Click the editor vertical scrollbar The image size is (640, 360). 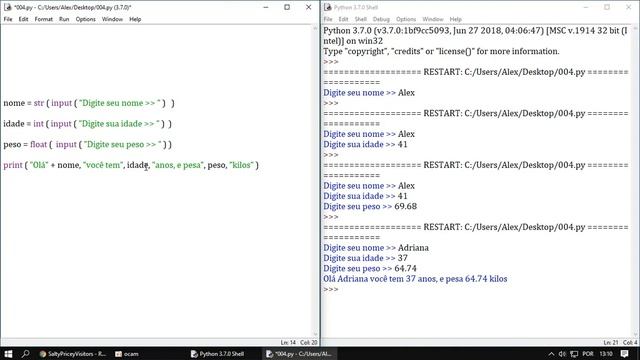click(x=315, y=181)
